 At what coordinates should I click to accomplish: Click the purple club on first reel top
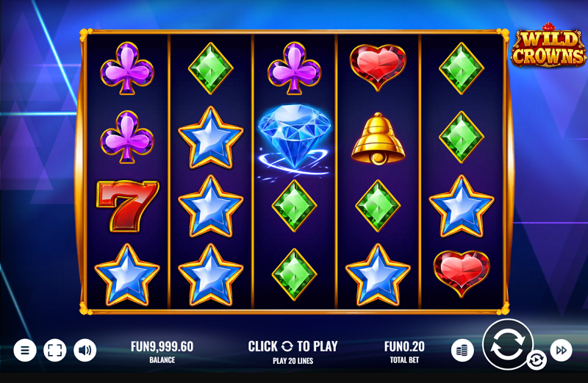point(127,68)
